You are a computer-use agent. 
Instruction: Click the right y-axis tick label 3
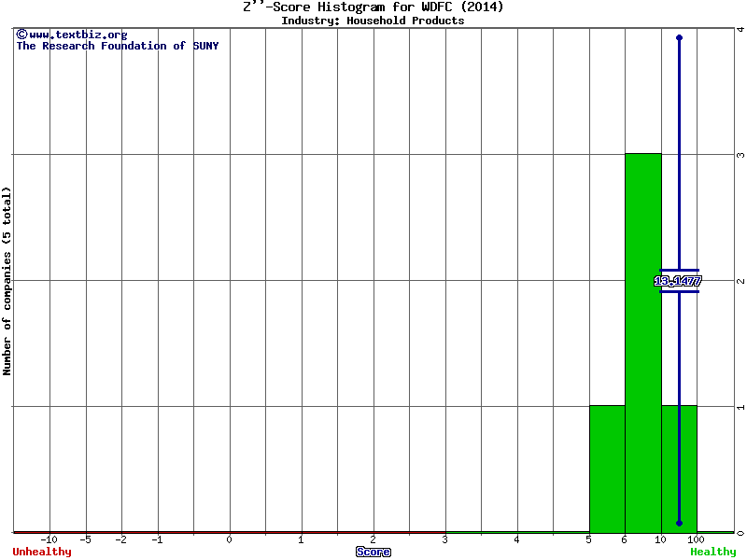[x=740, y=155]
